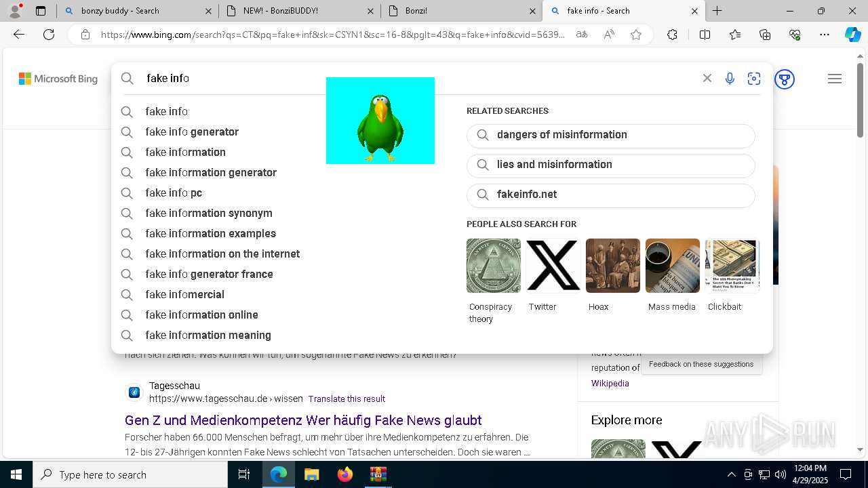
Task: Open Read aloud in address bar
Action: pyautogui.click(x=609, y=35)
